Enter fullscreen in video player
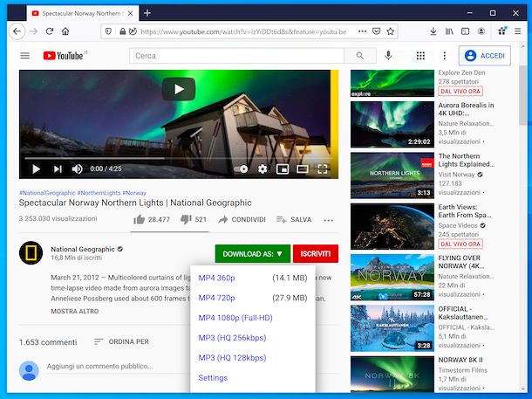The width and height of the screenshot is (532, 399). coord(323,169)
